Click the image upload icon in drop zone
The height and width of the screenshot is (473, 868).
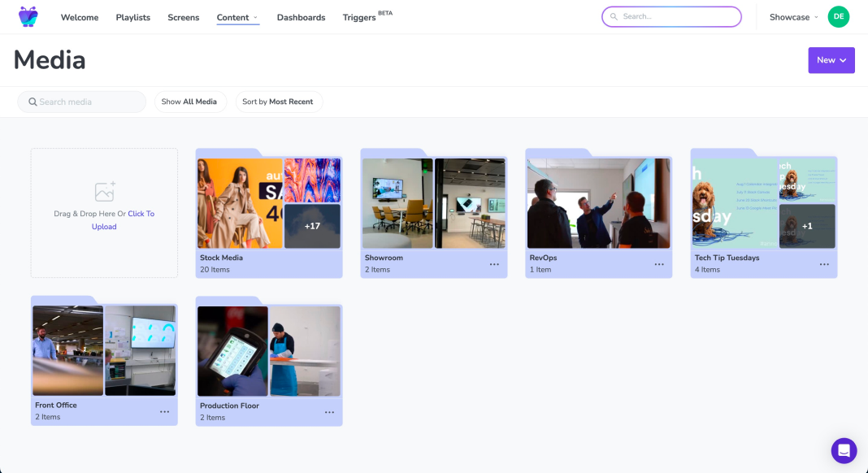pyautogui.click(x=104, y=191)
